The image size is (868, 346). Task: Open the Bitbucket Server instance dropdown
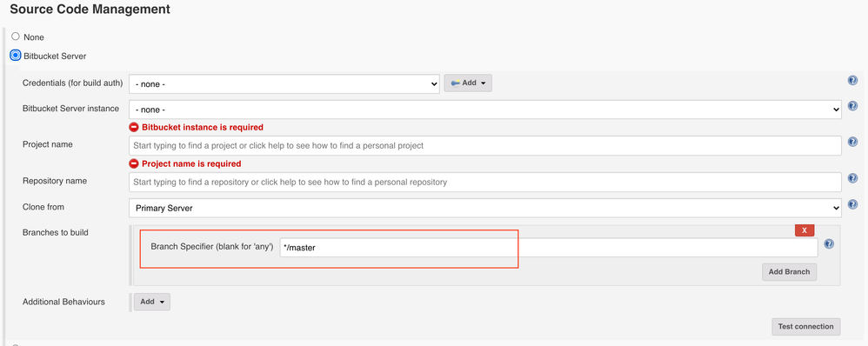485,110
